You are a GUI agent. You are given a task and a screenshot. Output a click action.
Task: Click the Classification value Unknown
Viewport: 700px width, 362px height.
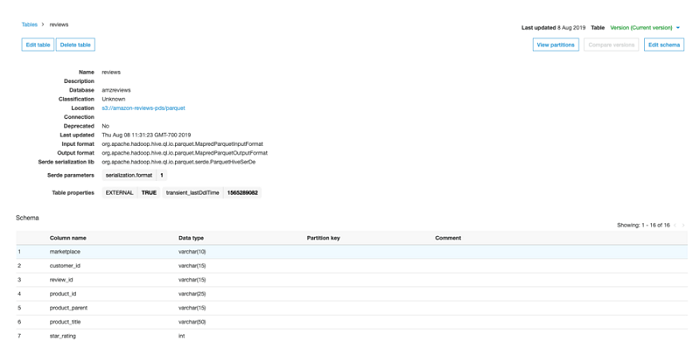click(x=113, y=99)
